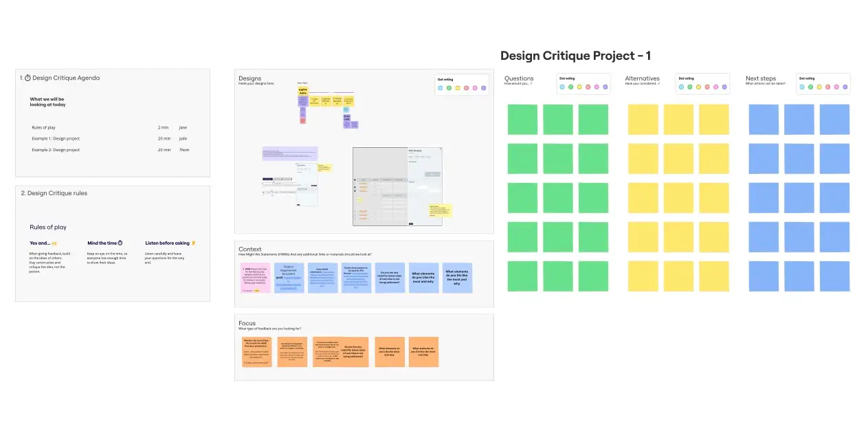This screenshot has height=429, width=868.
Task: Select the pink HMW sticky note in Context
Action: tap(255, 278)
